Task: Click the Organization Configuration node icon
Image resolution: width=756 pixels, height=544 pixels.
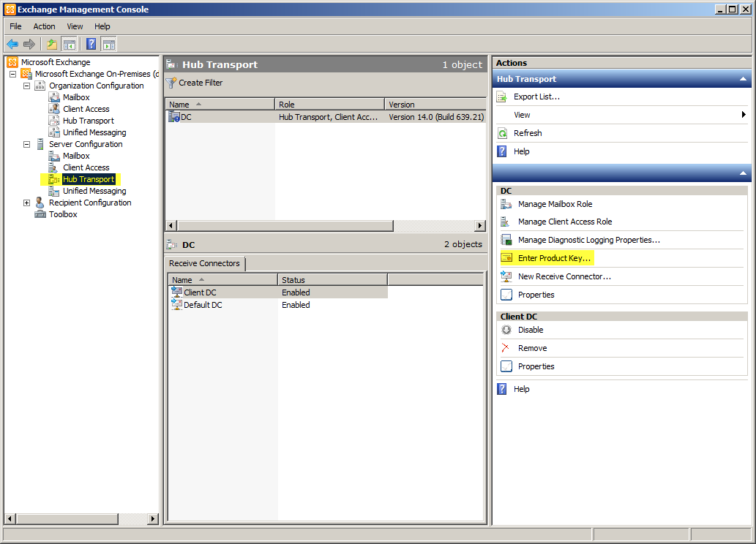Action: 40,86
